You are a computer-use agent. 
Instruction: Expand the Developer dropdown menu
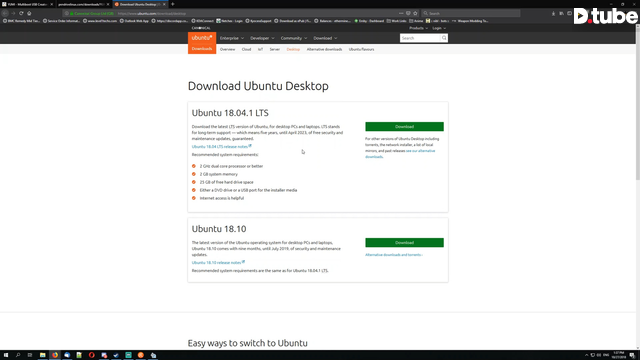click(x=262, y=38)
